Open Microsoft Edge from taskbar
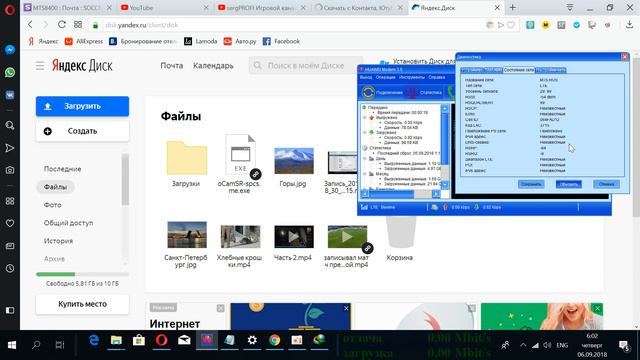Image resolution: width=640 pixels, height=360 pixels. [94, 340]
